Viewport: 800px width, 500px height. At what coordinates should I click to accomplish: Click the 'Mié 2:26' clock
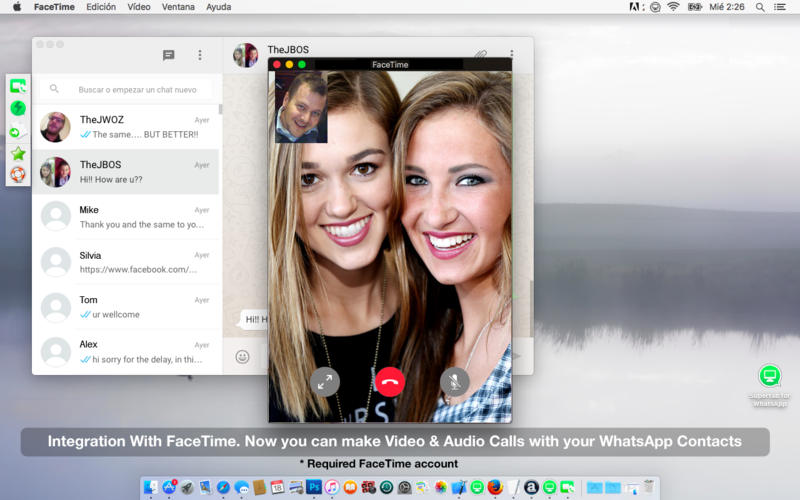pyautogui.click(x=727, y=7)
